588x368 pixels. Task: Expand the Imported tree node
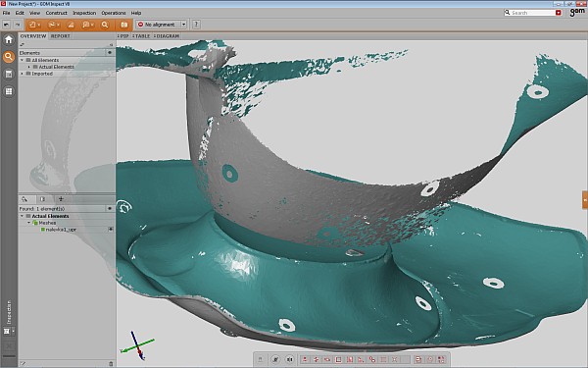tap(22, 74)
